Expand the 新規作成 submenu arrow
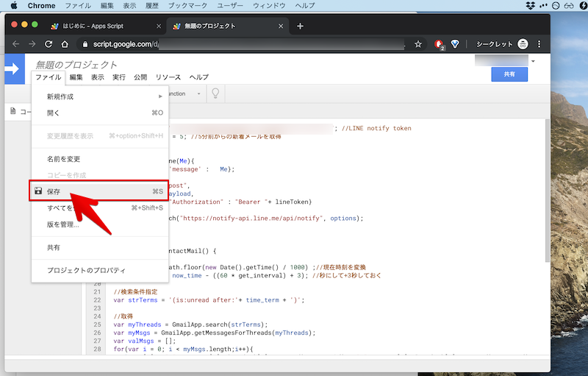588x376 pixels. click(160, 96)
